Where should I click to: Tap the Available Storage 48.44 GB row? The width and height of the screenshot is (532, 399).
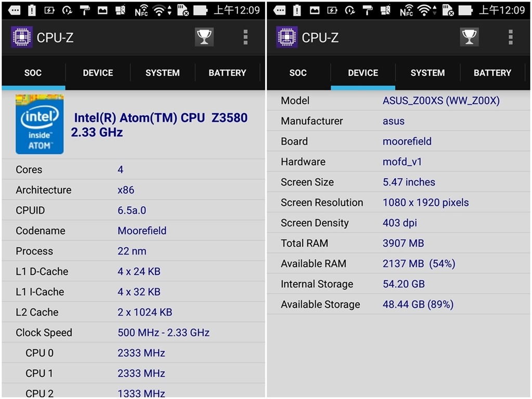(398, 304)
